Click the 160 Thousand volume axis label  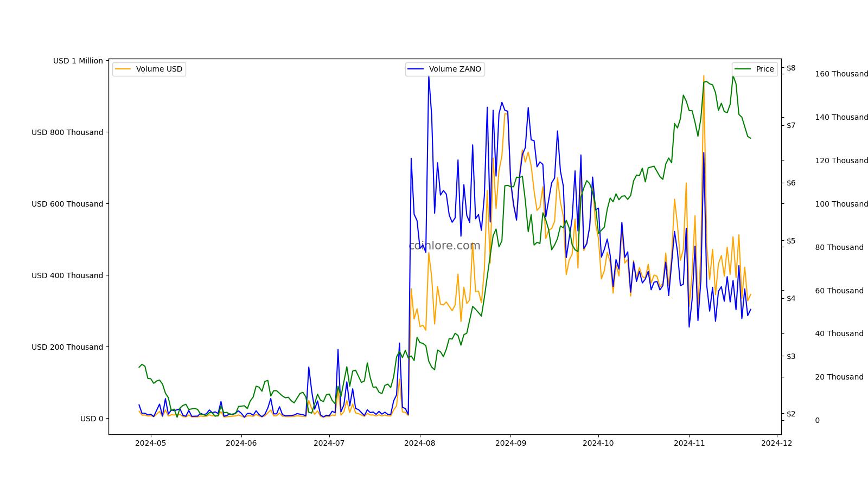841,74
